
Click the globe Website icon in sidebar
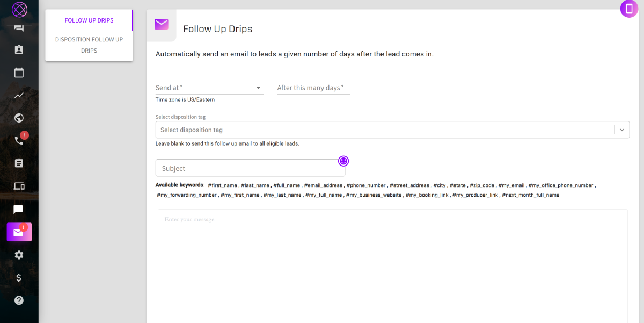[19, 118]
